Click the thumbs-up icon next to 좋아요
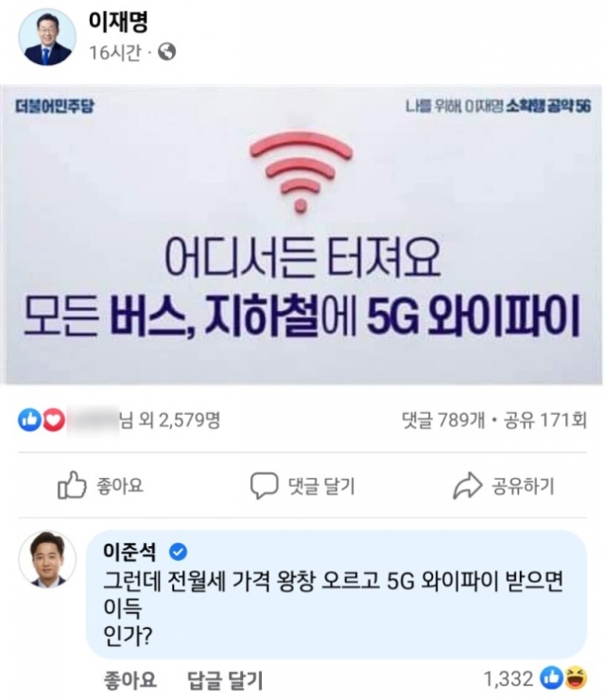Screen dimensions: 605x700 (x=72, y=486)
